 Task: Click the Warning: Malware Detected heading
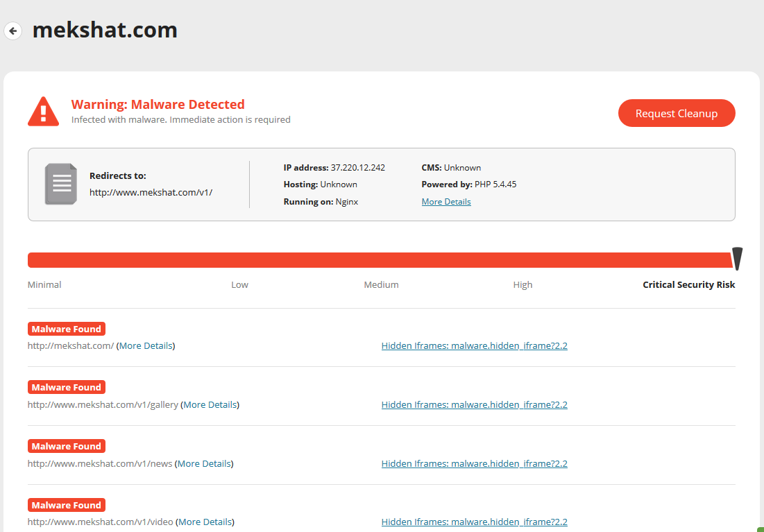(158, 104)
